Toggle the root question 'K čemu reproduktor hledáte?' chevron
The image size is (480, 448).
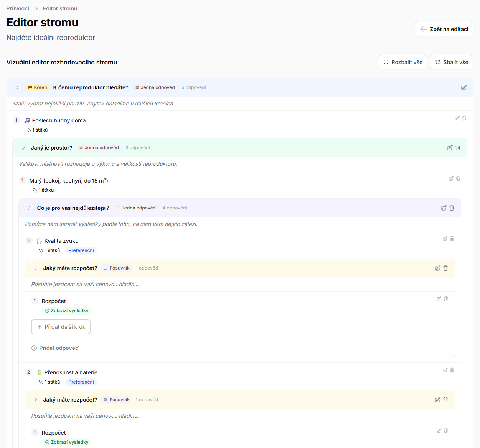(17, 87)
